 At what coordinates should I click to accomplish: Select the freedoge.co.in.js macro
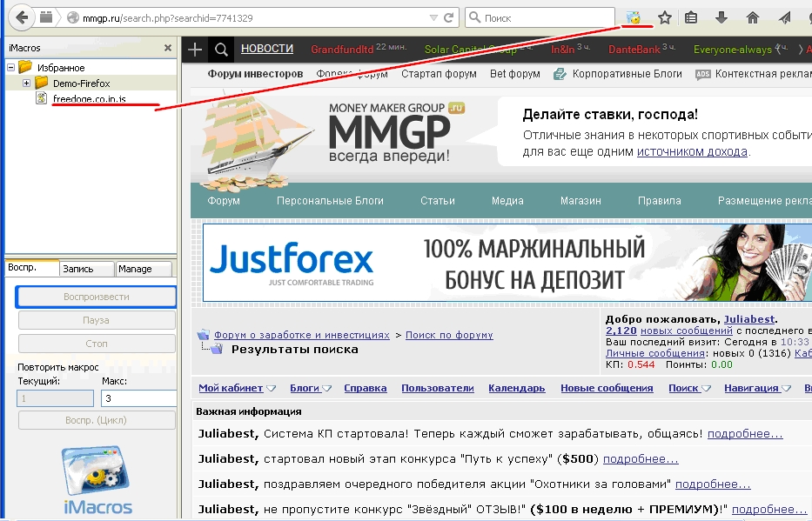(89, 99)
